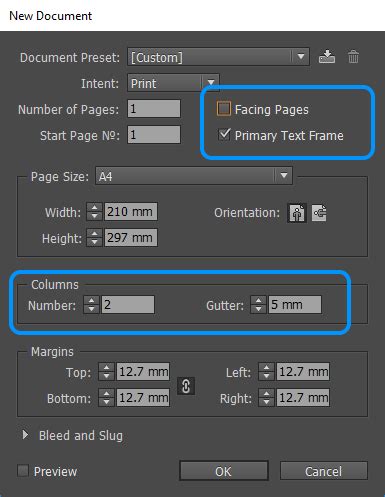Image resolution: width=385 pixels, height=497 pixels.
Task: Select the Landscape orientation icon
Action: 319,213
